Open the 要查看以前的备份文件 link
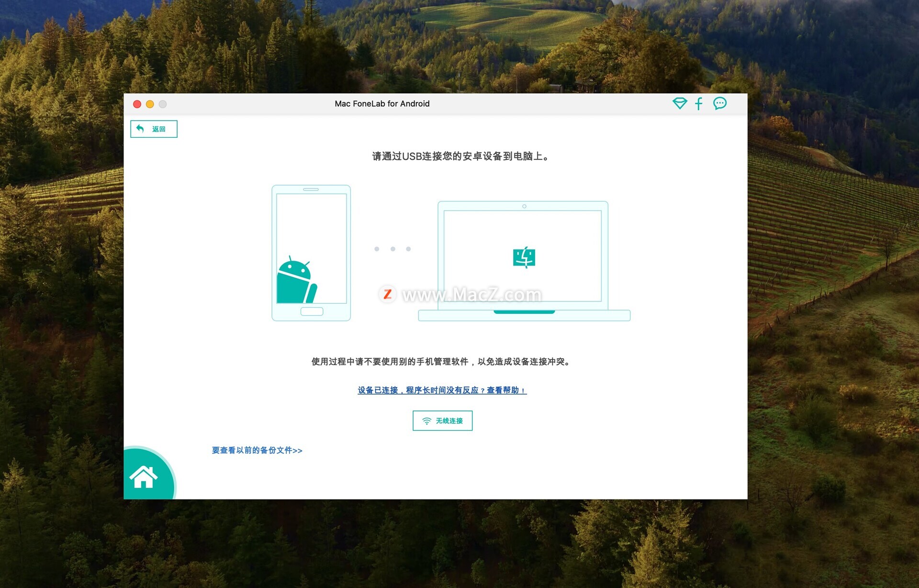 coord(257,450)
